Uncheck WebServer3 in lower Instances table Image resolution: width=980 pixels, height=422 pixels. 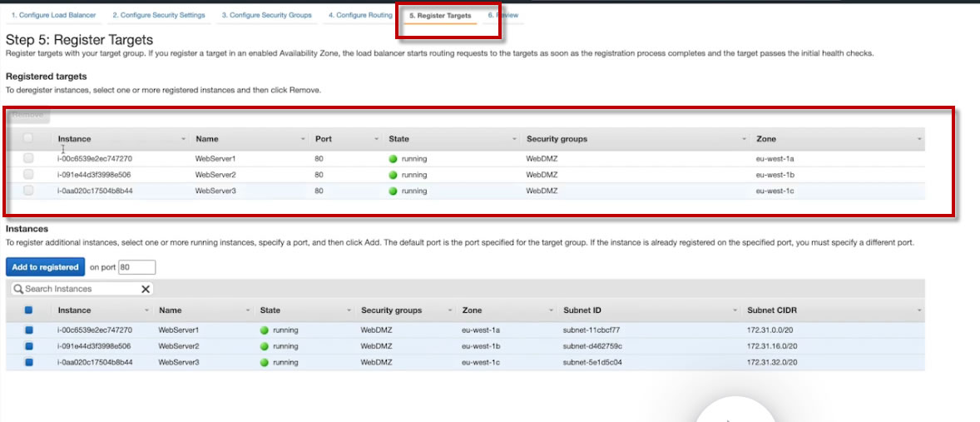click(28, 362)
